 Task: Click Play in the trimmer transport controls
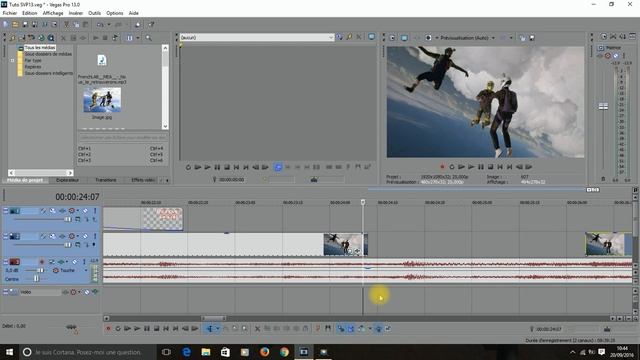pos(207,167)
